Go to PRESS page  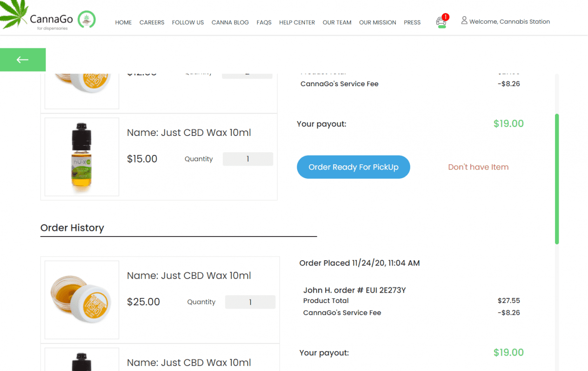(412, 22)
